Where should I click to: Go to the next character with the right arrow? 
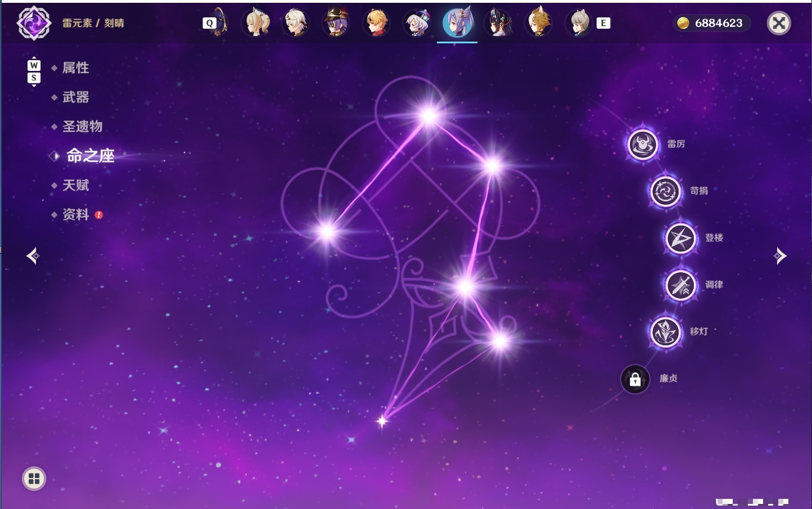tap(780, 256)
